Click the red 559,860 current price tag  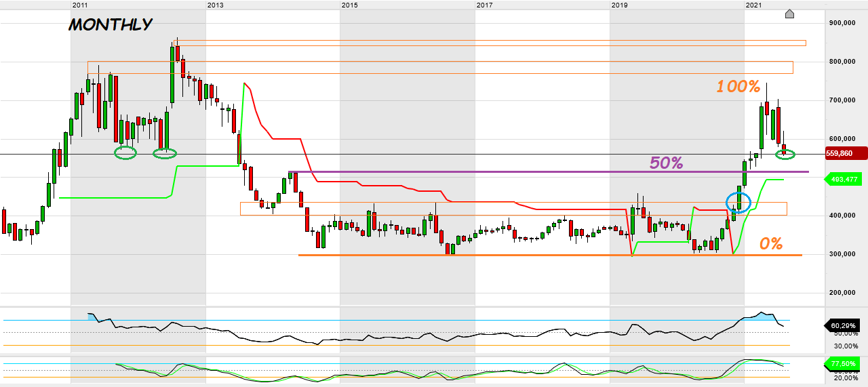pyautogui.click(x=846, y=154)
